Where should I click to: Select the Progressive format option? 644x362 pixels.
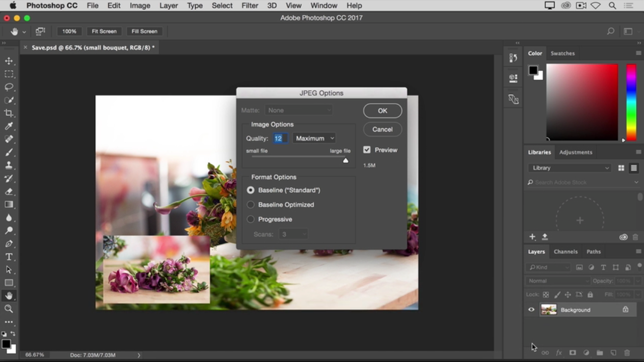251,219
